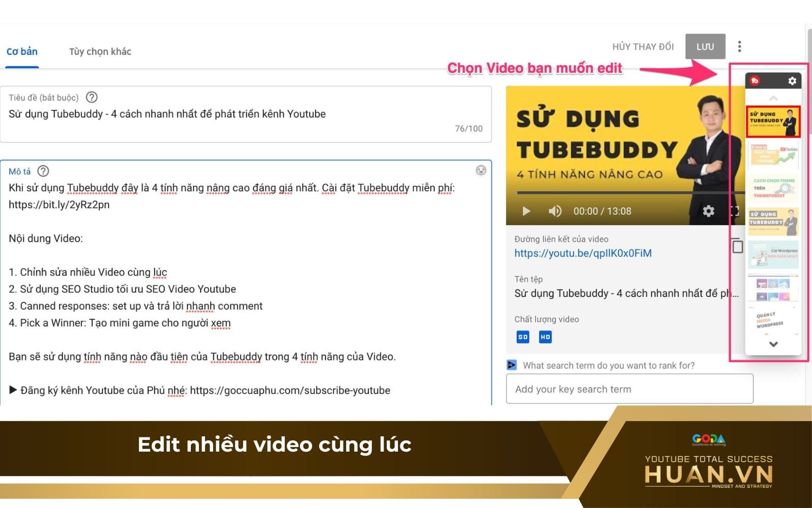Click the title input field
812x508 pixels.
[x=246, y=114]
